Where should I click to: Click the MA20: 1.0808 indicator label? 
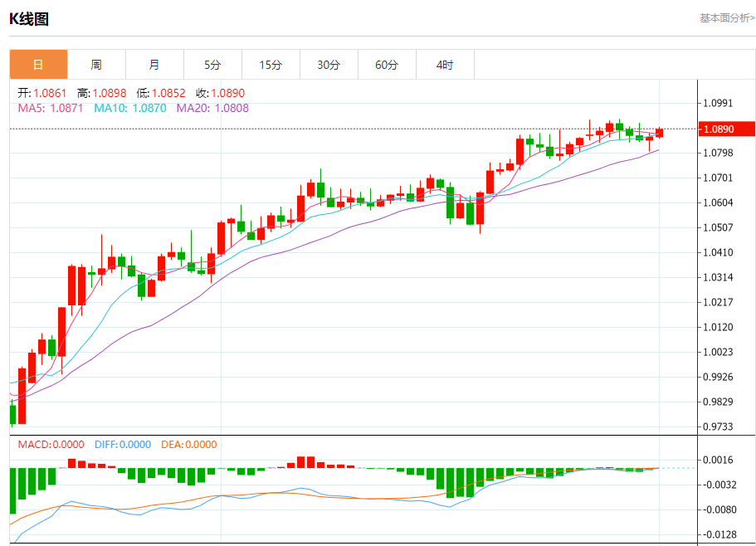212,108
